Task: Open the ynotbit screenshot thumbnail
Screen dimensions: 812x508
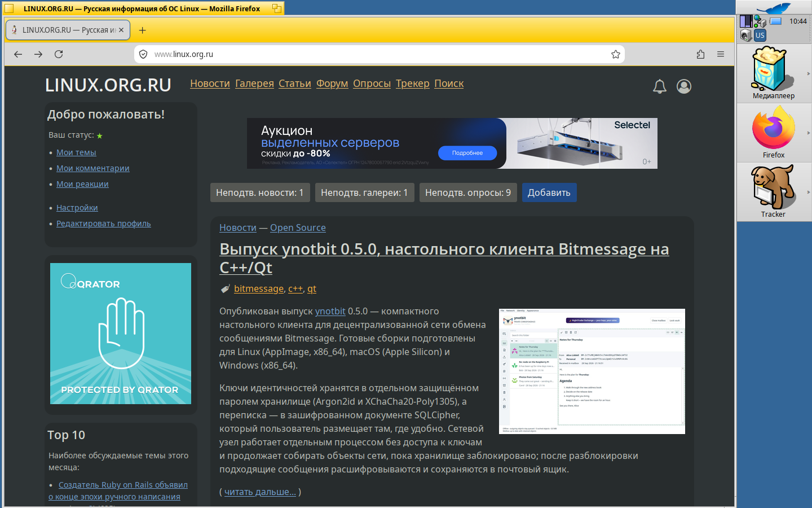Action: click(x=592, y=371)
